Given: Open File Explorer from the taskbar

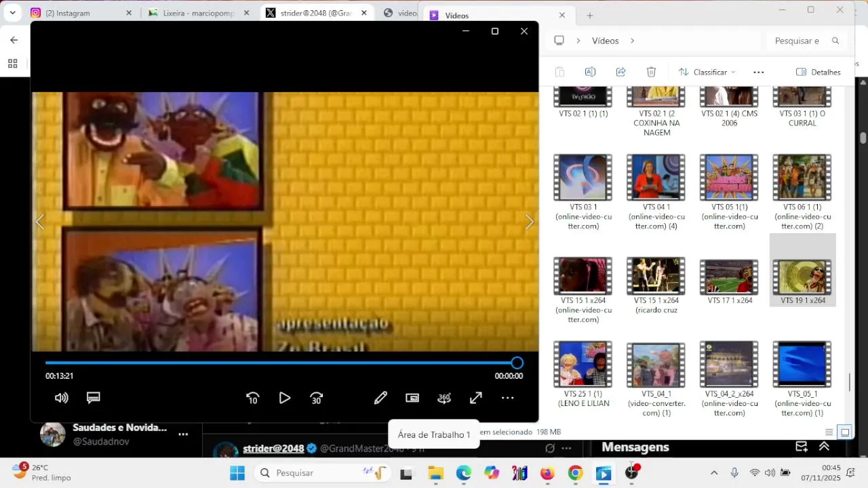Looking at the screenshot, I should (x=435, y=473).
